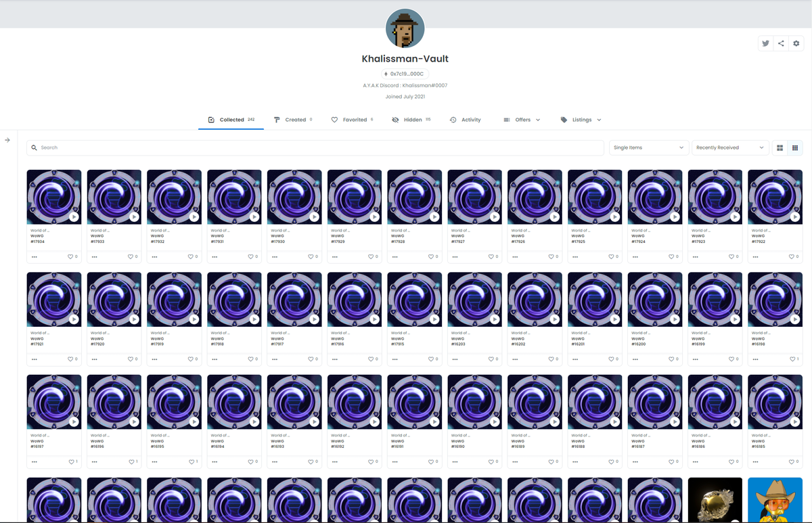Open collection link on WoWG #17926

pos(520,231)
